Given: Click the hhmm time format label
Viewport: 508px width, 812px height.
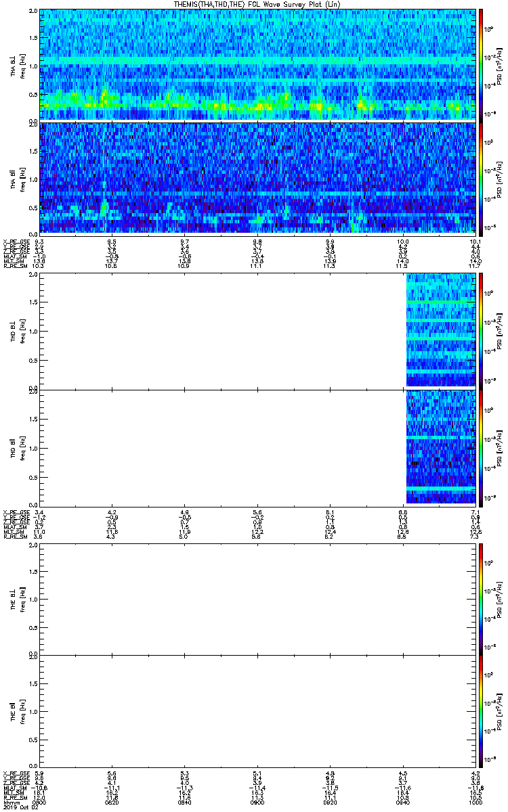Looking at the screenshot, I should click(10, 802).
